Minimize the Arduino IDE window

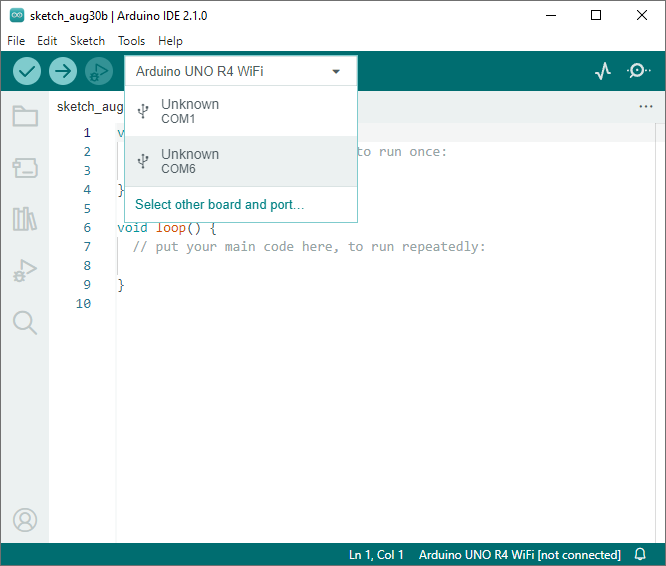[x=551, y=15]
